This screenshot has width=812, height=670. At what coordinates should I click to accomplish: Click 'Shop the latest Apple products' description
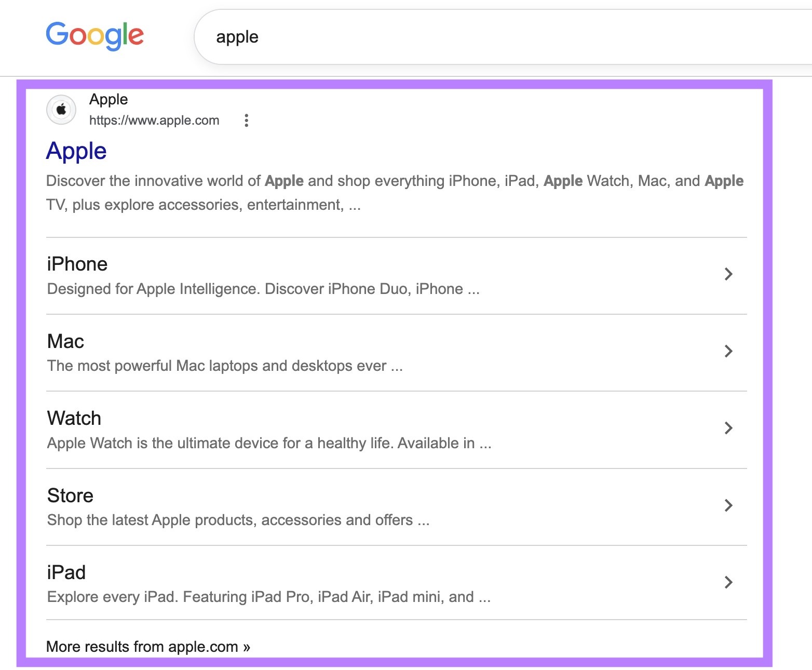click(238, 520)
